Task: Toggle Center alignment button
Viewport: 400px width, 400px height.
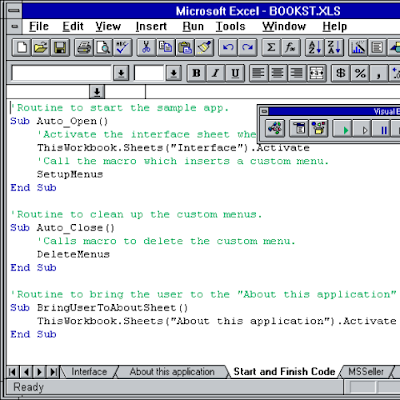Action: tap(278, 73)
